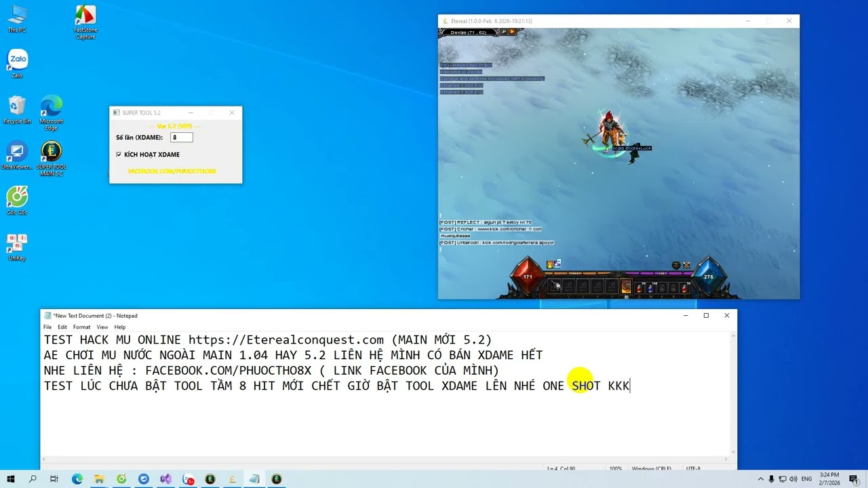Click the word SHOT in Notepad's last line
The height and width of the screenshot is (488, 868).
tap(586, 386)
